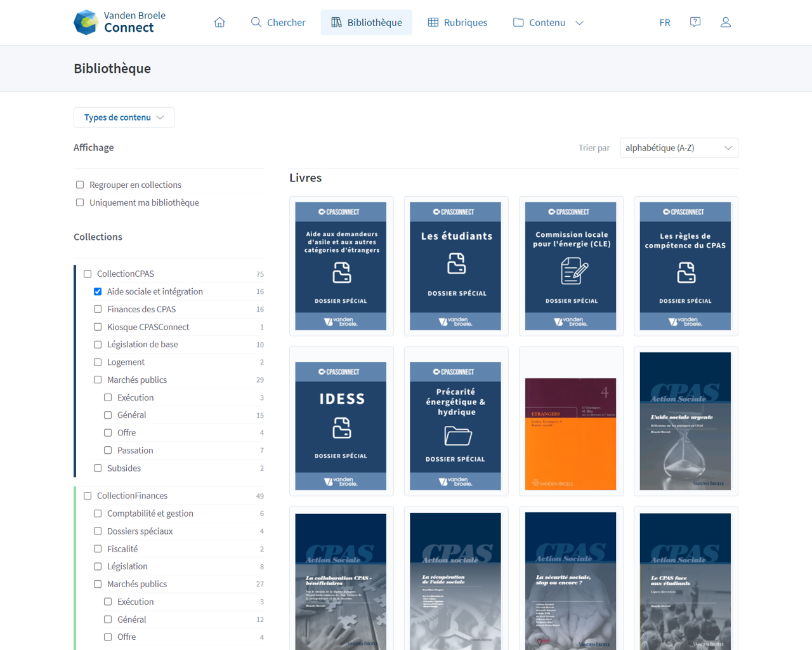Check Législation de base
The image size is (812, 650).
coord(98,345)
